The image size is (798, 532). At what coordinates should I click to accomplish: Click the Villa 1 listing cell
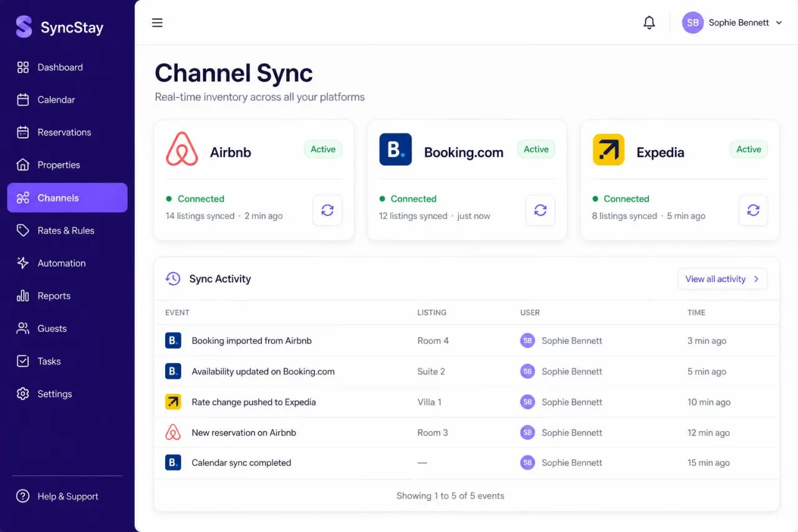coord(430,402)
